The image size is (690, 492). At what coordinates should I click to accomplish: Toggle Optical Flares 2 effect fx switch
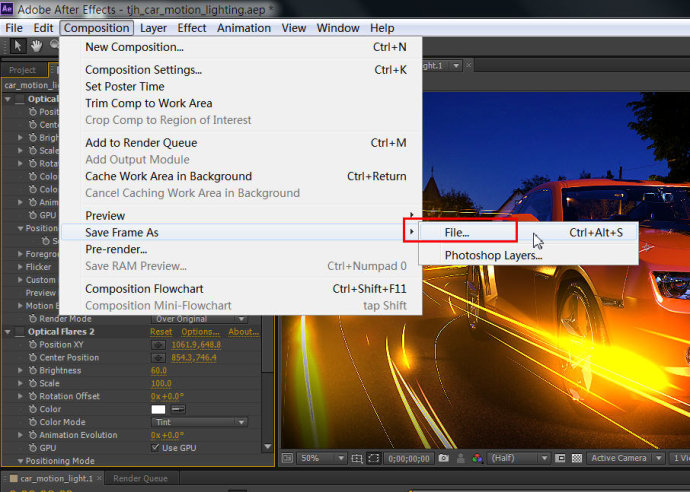(x=20, y=332)
